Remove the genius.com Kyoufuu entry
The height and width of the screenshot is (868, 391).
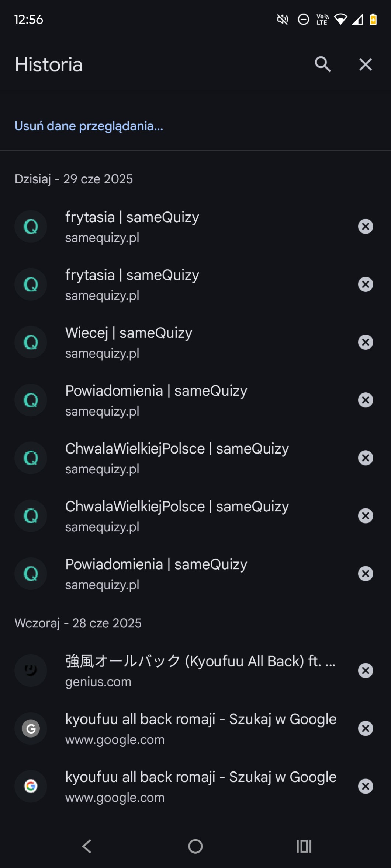click(365, 671)
